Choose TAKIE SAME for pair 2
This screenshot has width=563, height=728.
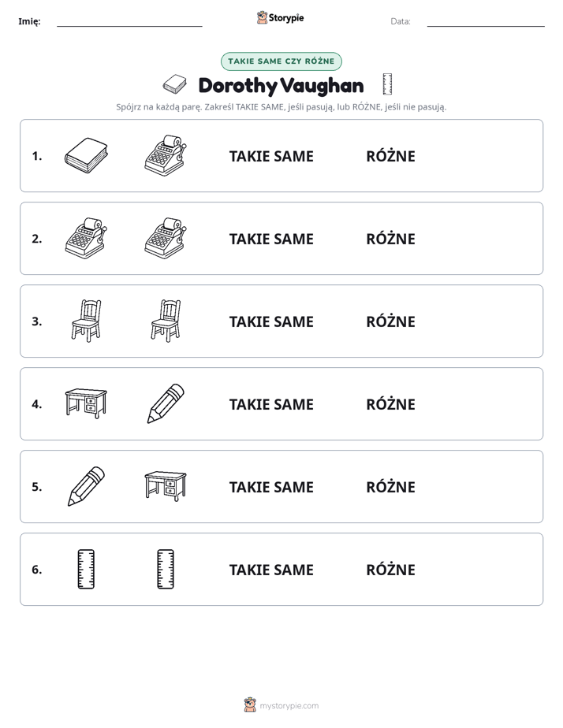(271, 239)
